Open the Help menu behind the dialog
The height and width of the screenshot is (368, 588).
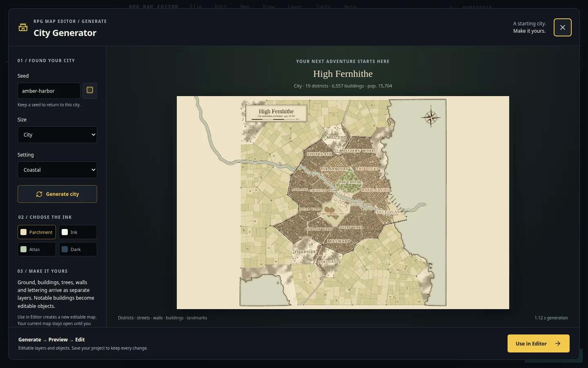pos(350,7)
